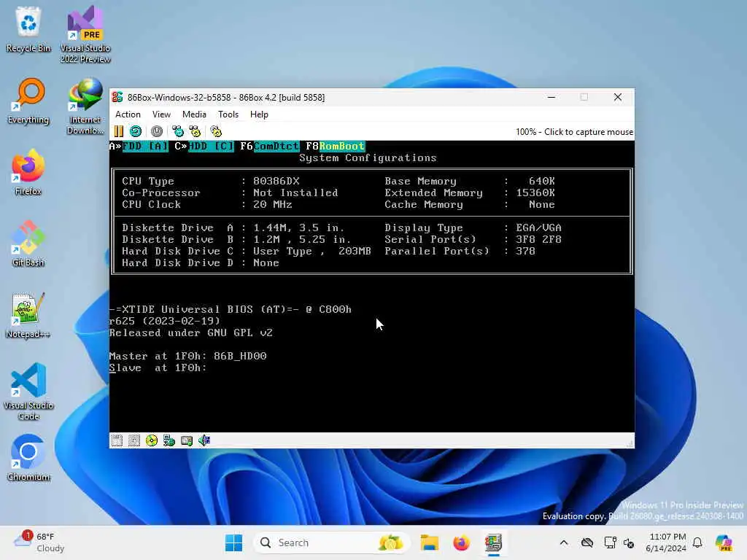Click the hard disk status bar icon
Image resolution: width=747 pixels, height=560 pixels.
pyautogui.click(x=187, y=440)
